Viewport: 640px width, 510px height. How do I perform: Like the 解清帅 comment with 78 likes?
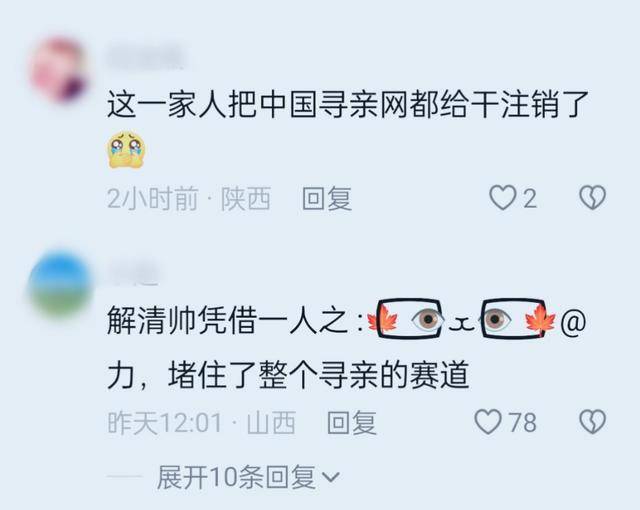click(488, 422)
